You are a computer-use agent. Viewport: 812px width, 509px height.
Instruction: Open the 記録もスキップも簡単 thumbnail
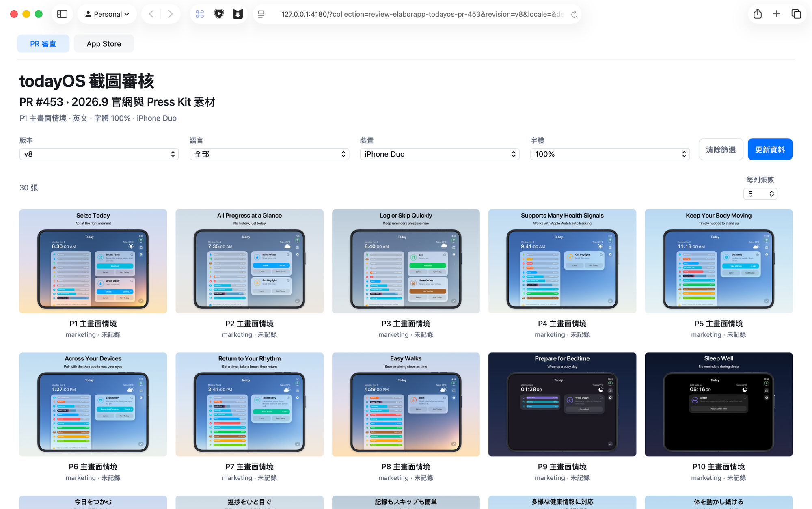click(x=406, y=502)
